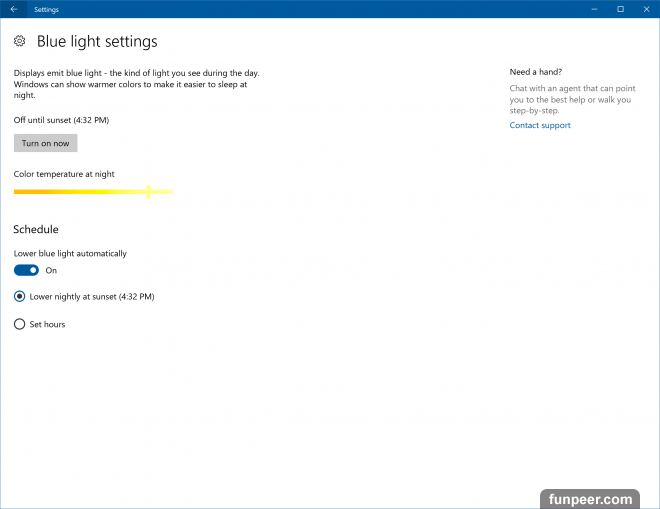Open the Contact support link
This screenshot has height=509, width=660.
click(540, 125)
